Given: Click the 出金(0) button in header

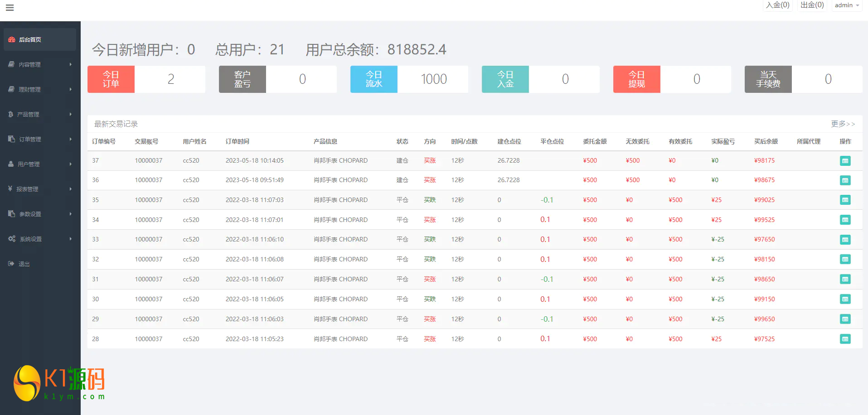Looking at the screenshot, I should (812, 5).
